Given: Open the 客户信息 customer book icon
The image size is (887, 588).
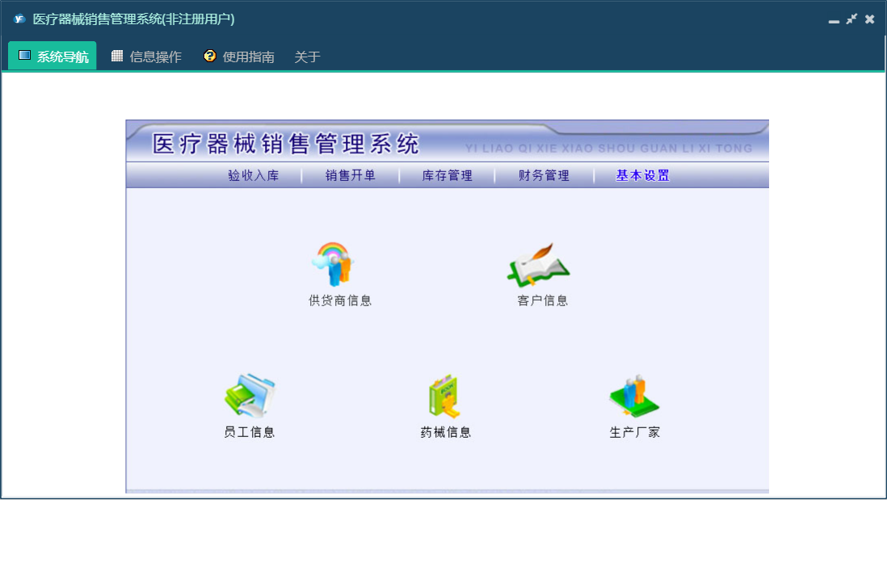Looking at the screenshot, I should click(x=539, y=265).
